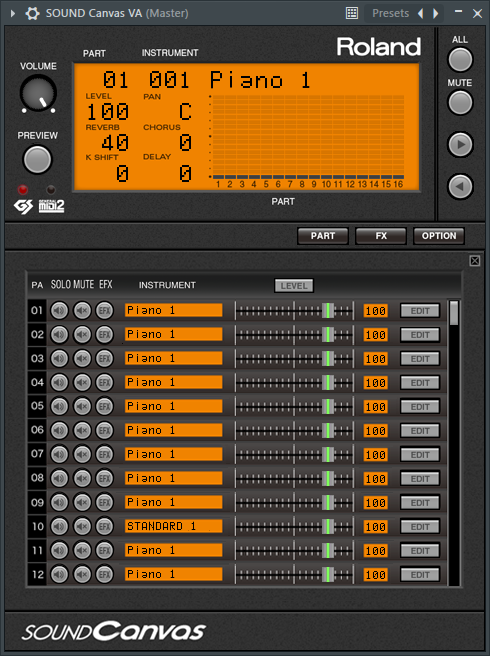Click level slider for part 06
Image resolution: width=490 pixels, height=656 pixels.
coord(294,430)
